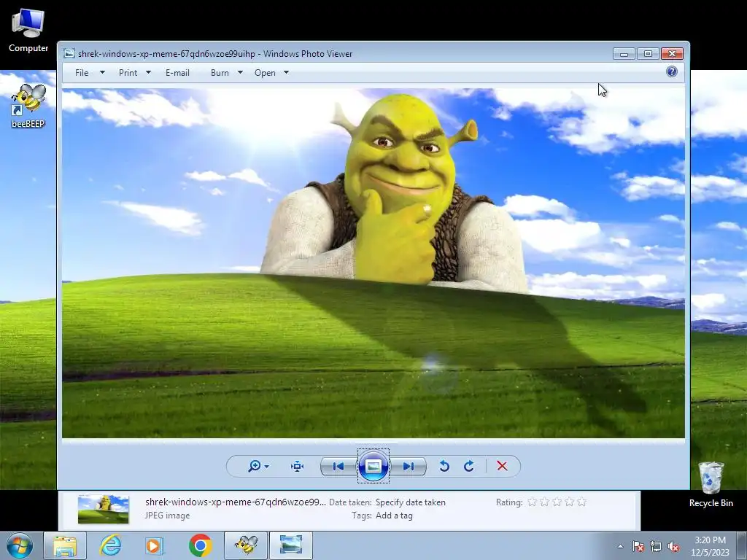Image resolution: width=747 pixels, height=560 pixels.
Task: Open the network tray icon
Action: pyautogui.click(x=656, y=546)
